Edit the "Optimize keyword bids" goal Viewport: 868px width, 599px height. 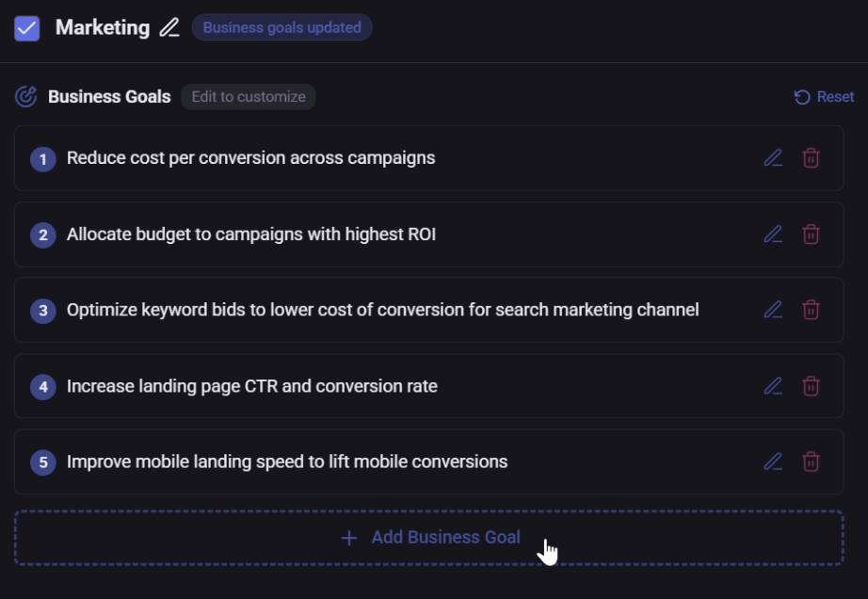pyautogui.click(x=773, y=309)
